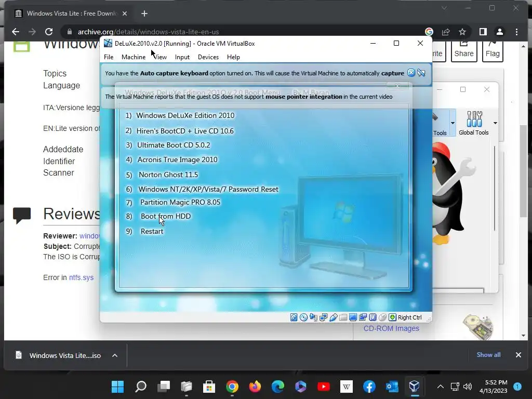Click the optical disk status icon
532x399 pixels.
coord(303,317)
